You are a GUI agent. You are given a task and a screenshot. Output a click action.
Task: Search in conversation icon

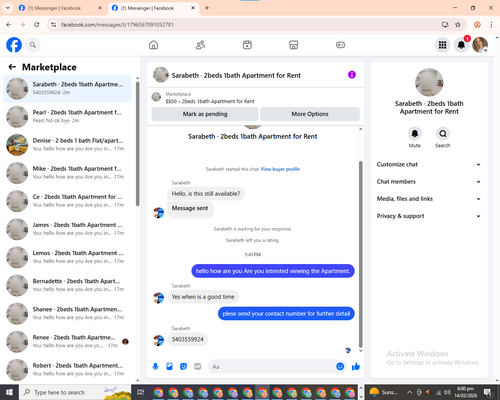click(x=443, y=134)
